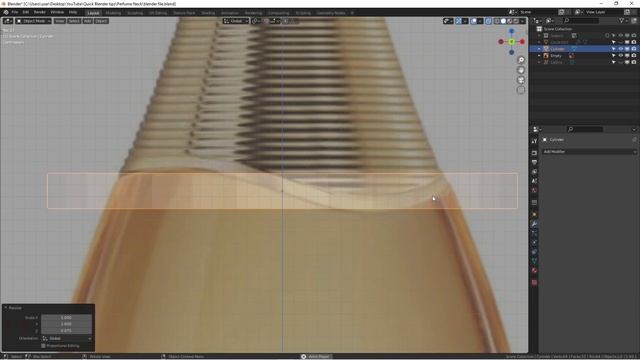Select solid viewport shading

tap(503, 21)
